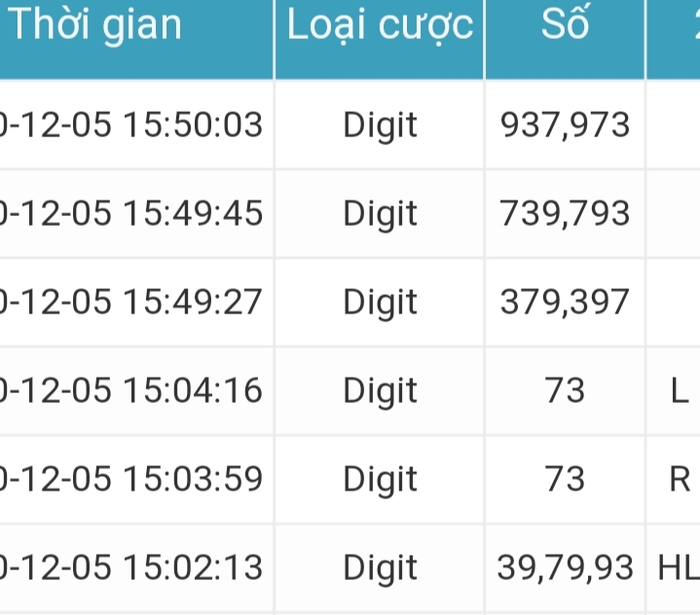Select the 15:50:03 timestamp cell
The image size is (700, 615).
[131, 126]
